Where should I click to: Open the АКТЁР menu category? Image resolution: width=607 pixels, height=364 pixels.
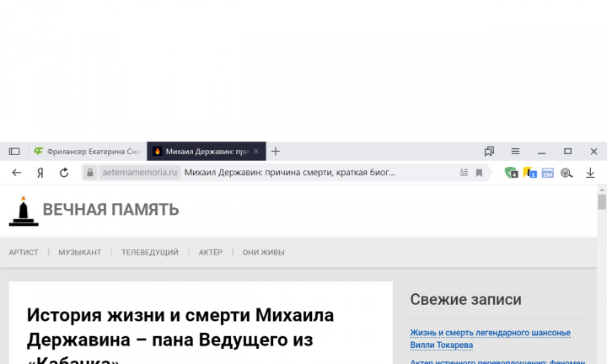pyautogui.click(x=211, y=252)
